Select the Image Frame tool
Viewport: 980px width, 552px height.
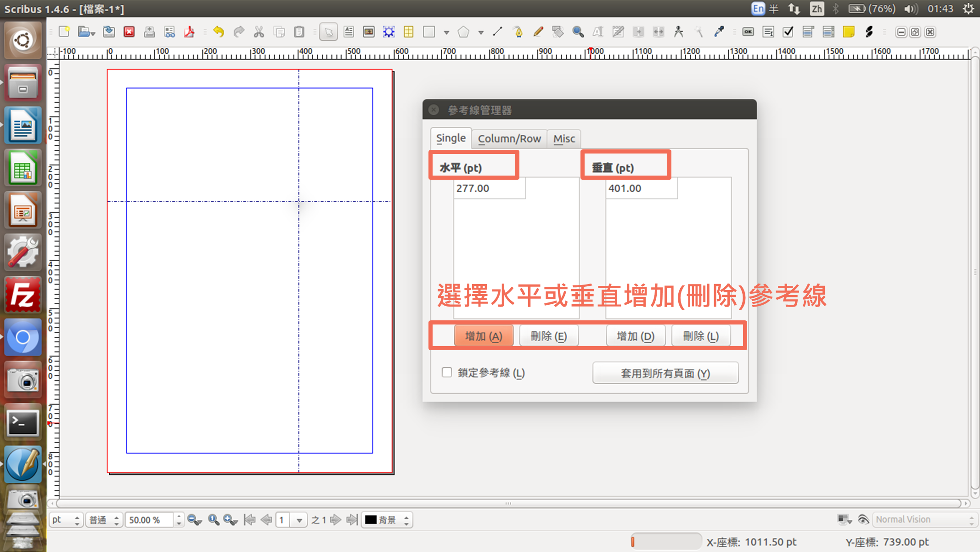tap(368, 32)
